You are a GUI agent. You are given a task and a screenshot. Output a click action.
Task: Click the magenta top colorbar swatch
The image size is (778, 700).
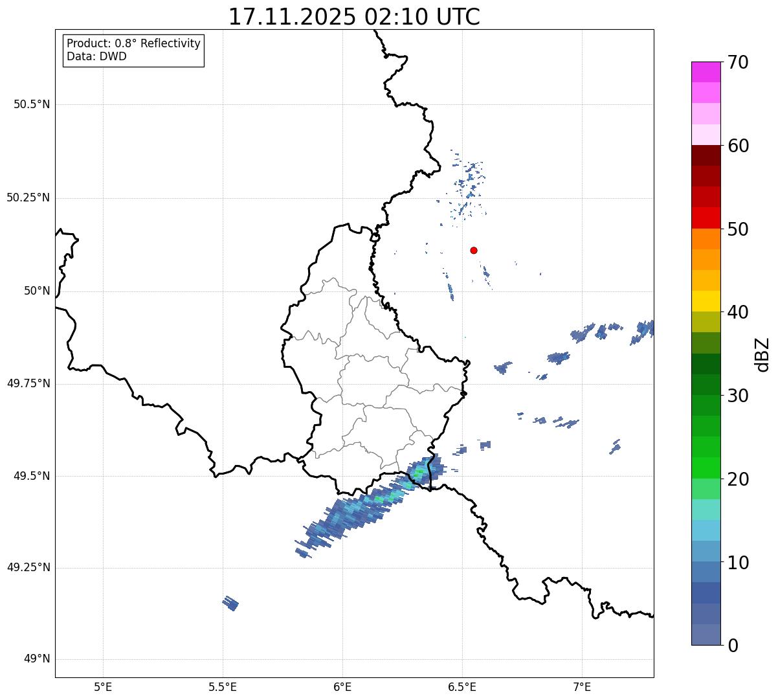pos(706,72)
